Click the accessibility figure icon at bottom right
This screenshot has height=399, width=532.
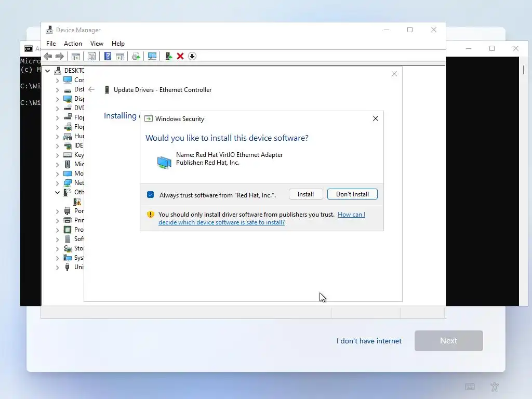[x=495, y=387]
